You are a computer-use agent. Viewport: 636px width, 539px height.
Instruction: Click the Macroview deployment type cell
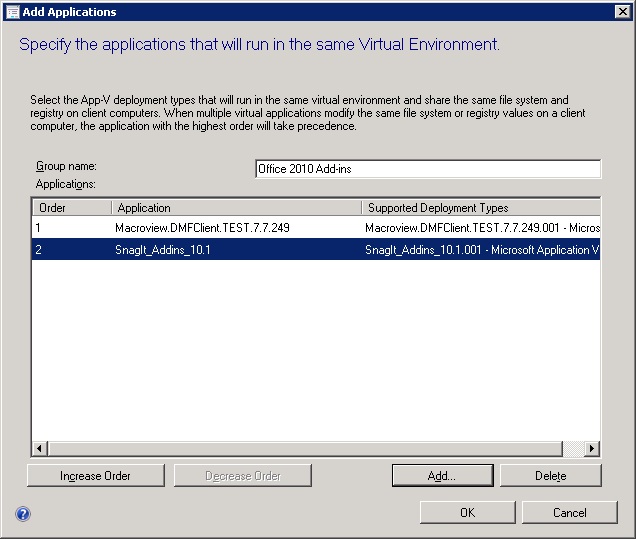point(481,228)
